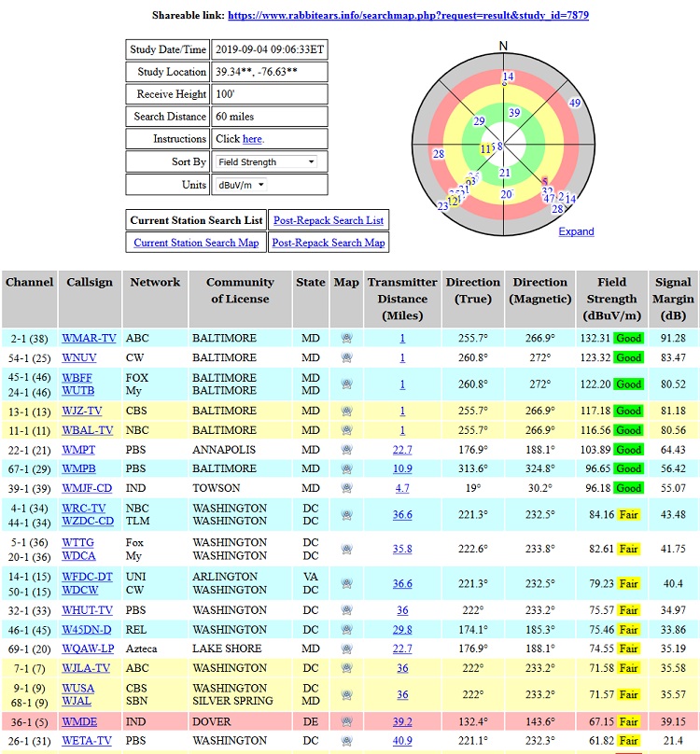Click the map icon in the WMJF-CD row

tap(346, 488)
